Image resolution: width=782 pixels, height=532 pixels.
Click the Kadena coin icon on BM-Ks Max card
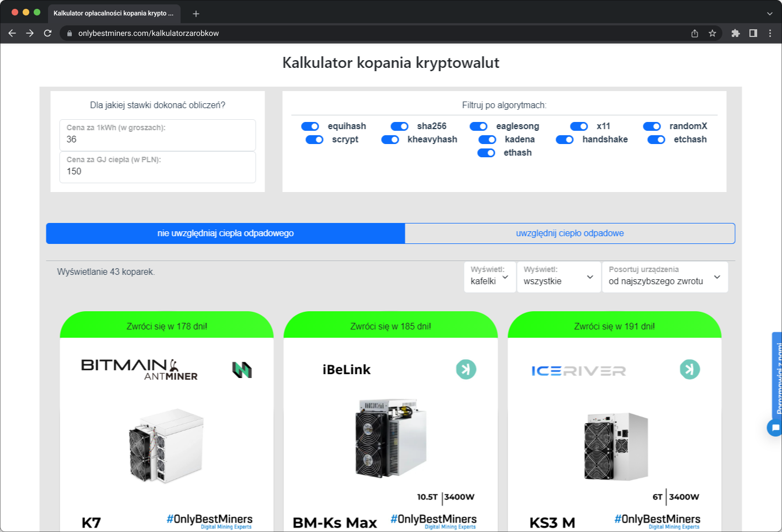pos(466,369)
